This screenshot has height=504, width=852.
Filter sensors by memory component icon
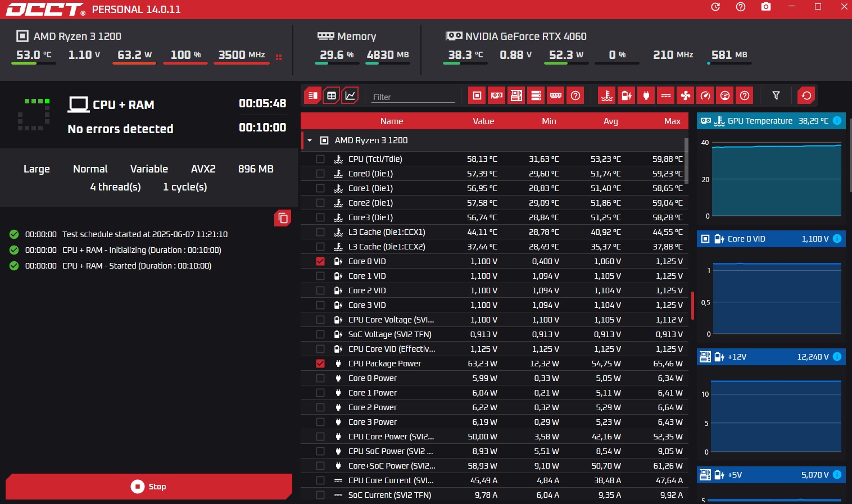[x=556, y=96]
